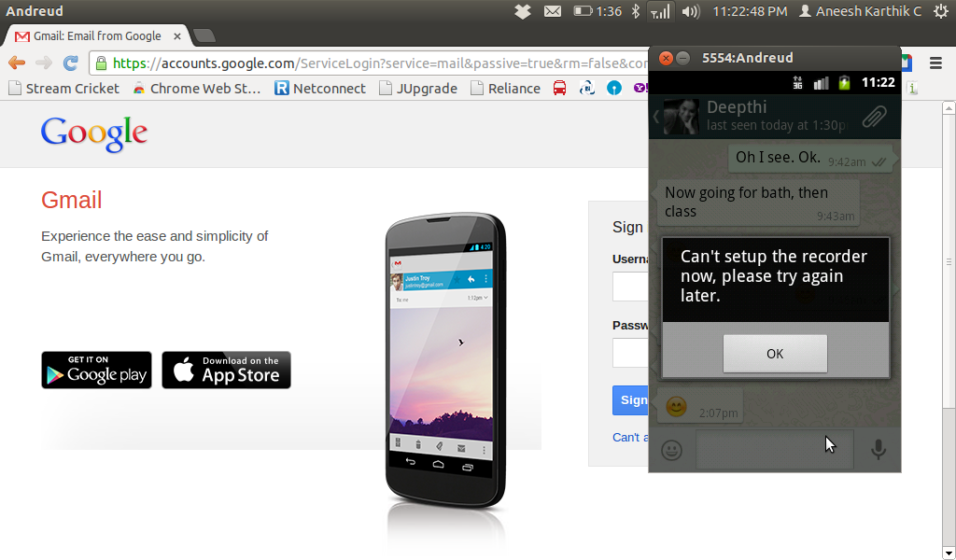Screen dimensions: 956x560
Task: Open the Stream Cricket bookmark
Action: (x=64, y=89)
